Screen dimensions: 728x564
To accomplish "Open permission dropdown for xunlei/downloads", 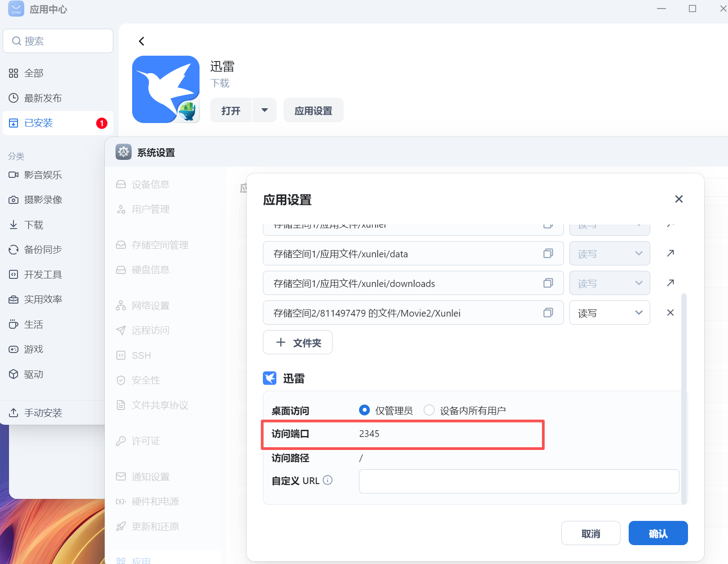I will pos(610,283).
